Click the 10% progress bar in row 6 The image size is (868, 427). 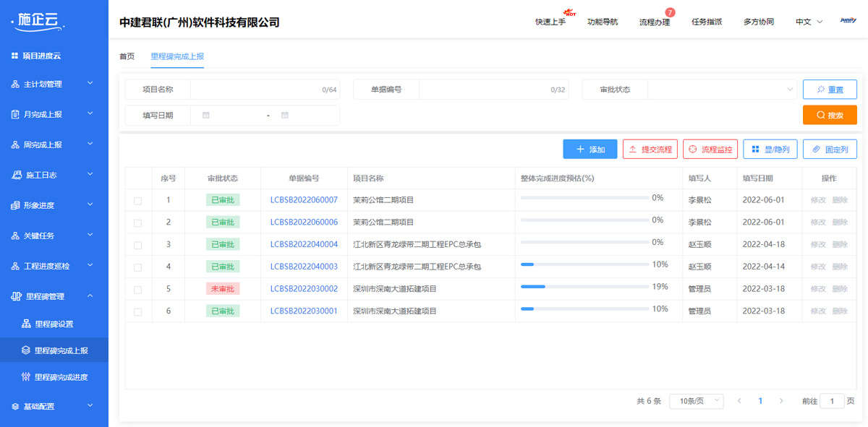(584, 309)
